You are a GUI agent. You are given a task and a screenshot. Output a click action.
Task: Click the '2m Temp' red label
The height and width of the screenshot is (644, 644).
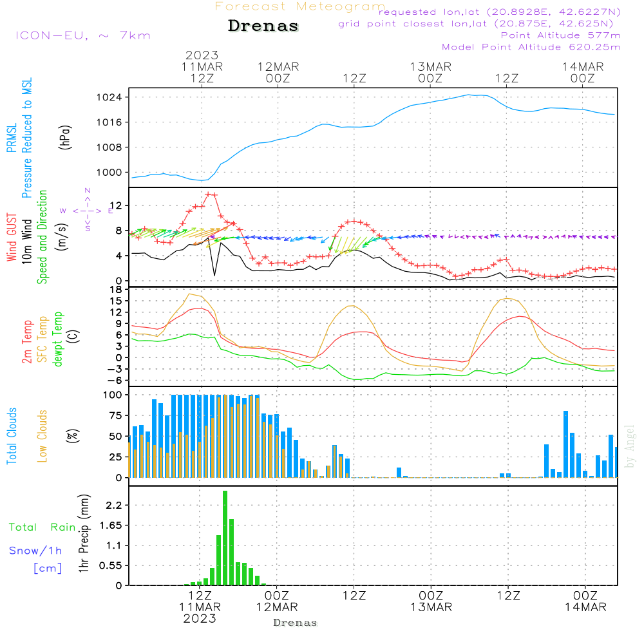(26, 342)
